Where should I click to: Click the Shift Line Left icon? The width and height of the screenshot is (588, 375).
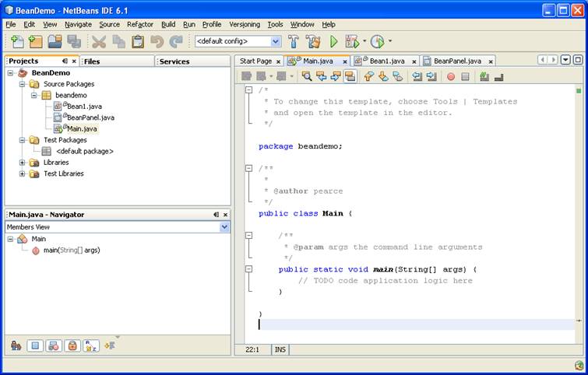tap(417, 76)
